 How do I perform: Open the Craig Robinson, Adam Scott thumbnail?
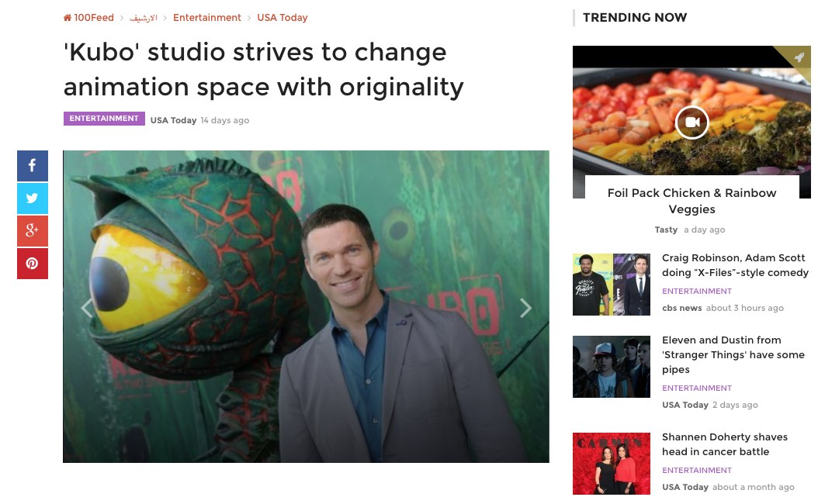(612, 285)
